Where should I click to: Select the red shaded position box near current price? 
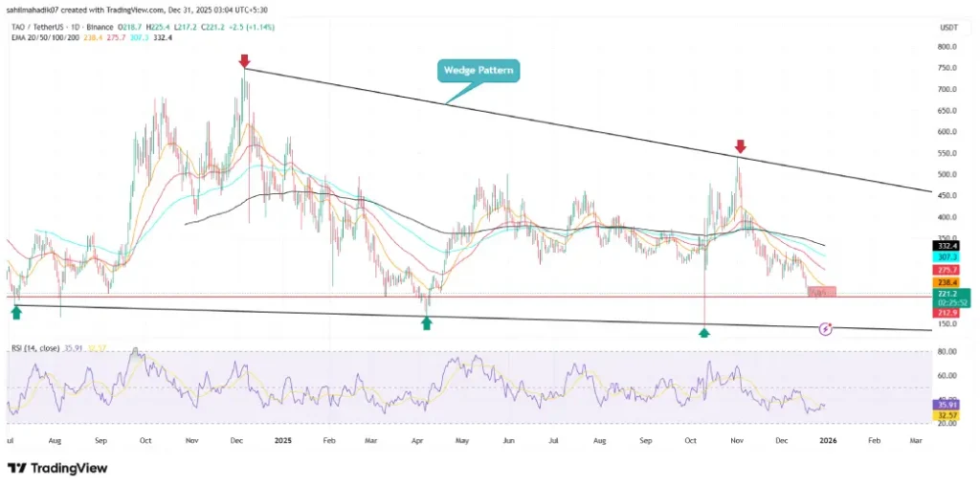click(x=821, y=291)
